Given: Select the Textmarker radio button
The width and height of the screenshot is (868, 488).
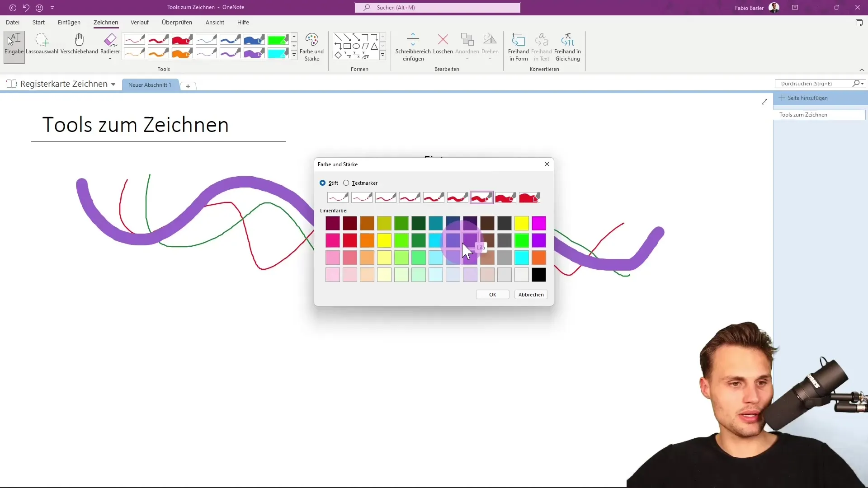Looking at the screenshot, I should [346, 183].
